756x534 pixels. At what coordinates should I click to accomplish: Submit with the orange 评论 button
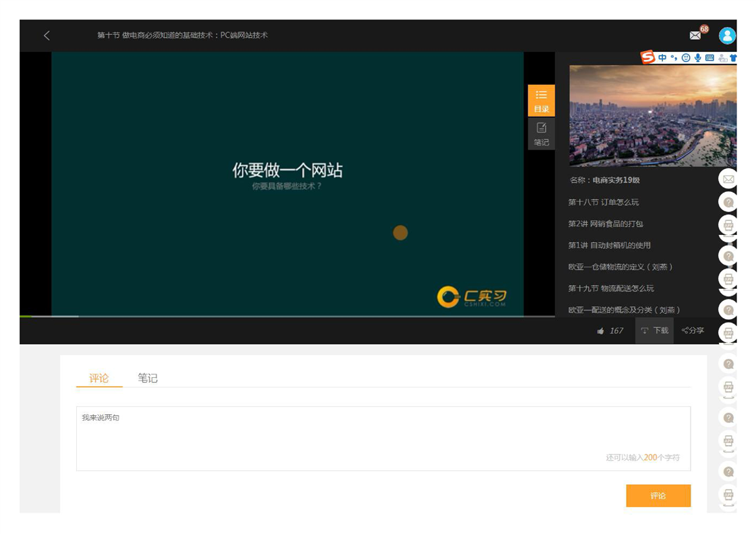658,496
